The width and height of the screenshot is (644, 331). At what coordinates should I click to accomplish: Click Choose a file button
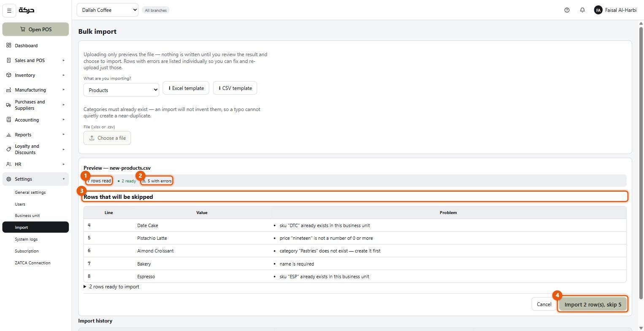coord(107,138)
